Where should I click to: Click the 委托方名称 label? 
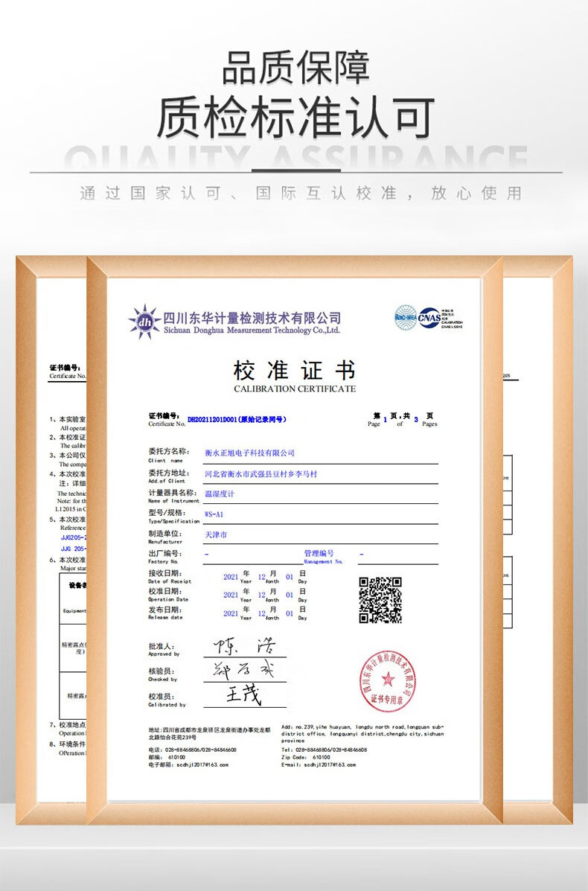click(x=168, y=451)
